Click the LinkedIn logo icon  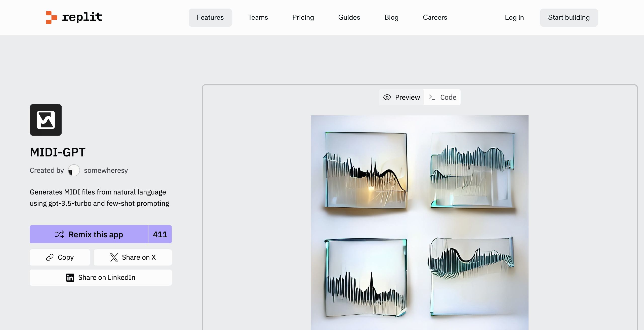[70, 278]
